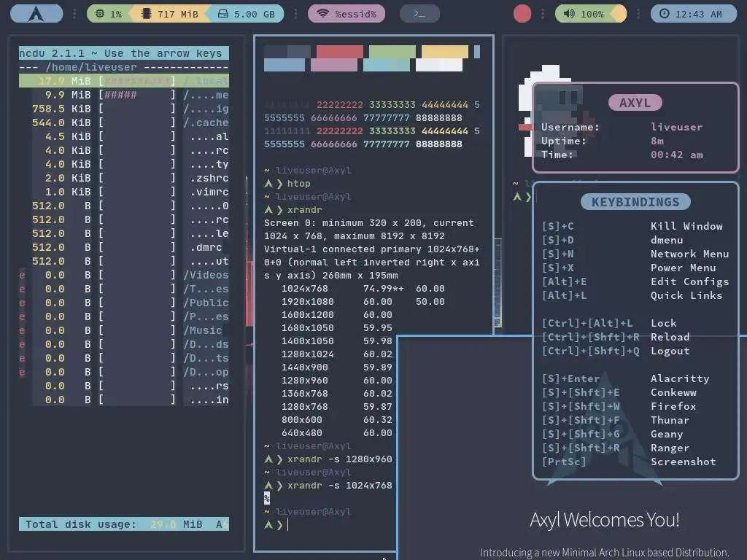Select the 9.9 MiB row in ncdu

click(x=124, y=95)
